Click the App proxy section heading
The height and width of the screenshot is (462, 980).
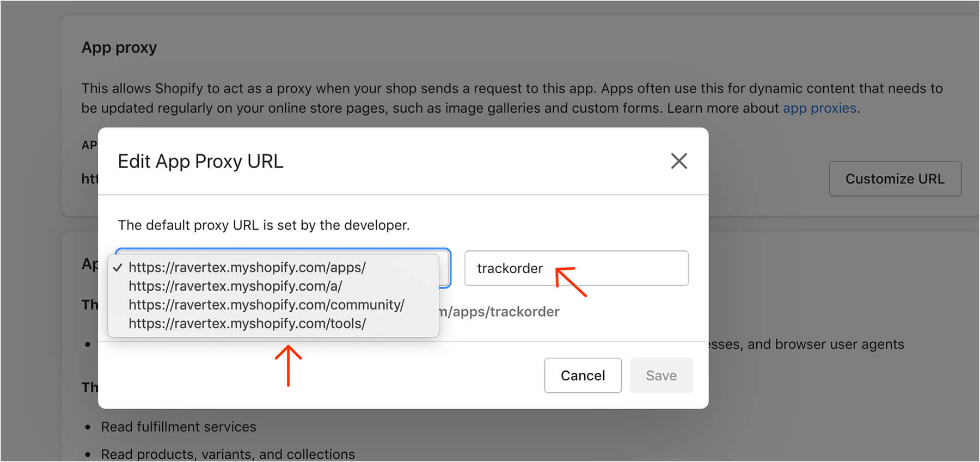pos(119,48)
